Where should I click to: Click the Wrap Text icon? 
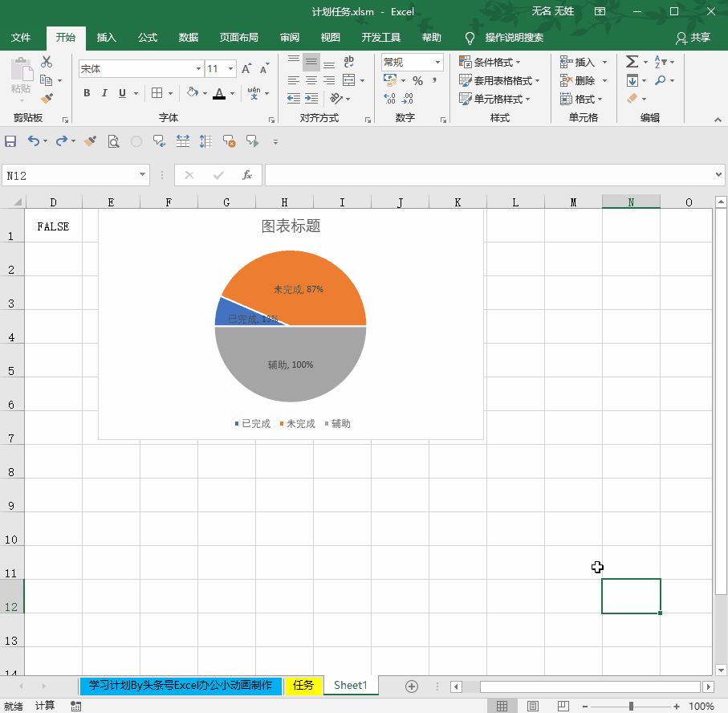coord(348,61)
